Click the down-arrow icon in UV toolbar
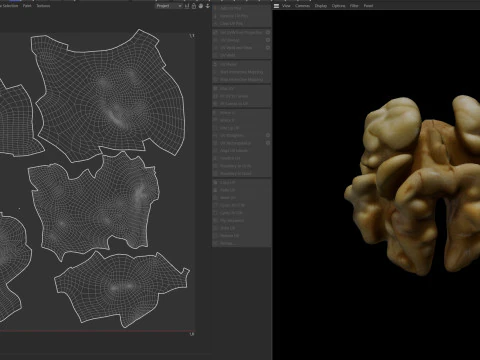The image size is (480, 360). pyautogui.click(x=208, y=6)
